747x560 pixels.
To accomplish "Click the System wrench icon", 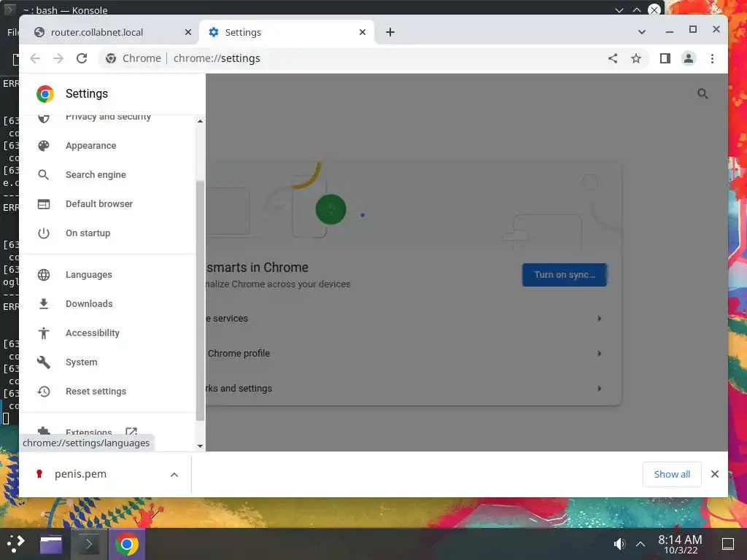I will (x=44, y=362).
